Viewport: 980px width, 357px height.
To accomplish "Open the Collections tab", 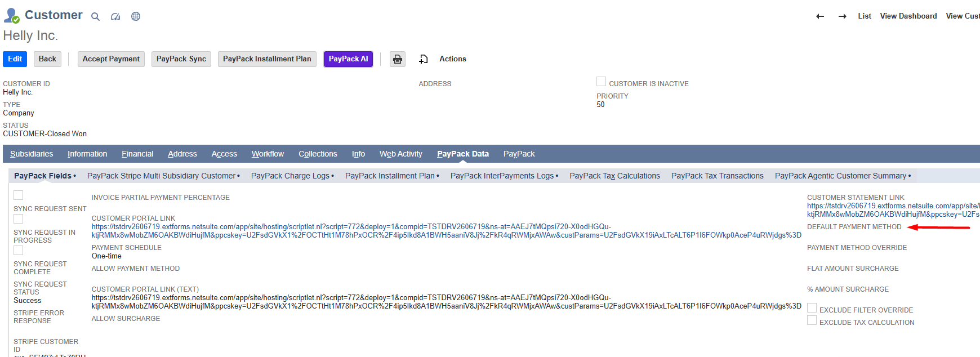I will [x=318, y=154].
